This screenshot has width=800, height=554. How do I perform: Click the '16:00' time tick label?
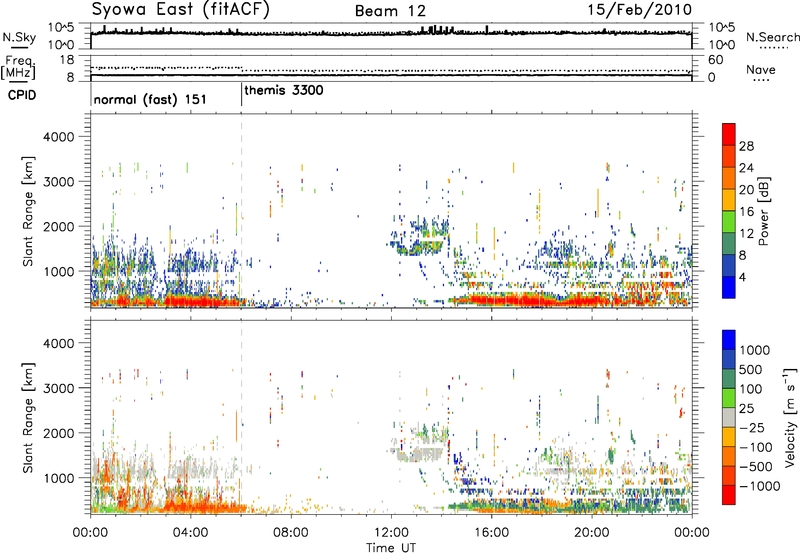491,533
